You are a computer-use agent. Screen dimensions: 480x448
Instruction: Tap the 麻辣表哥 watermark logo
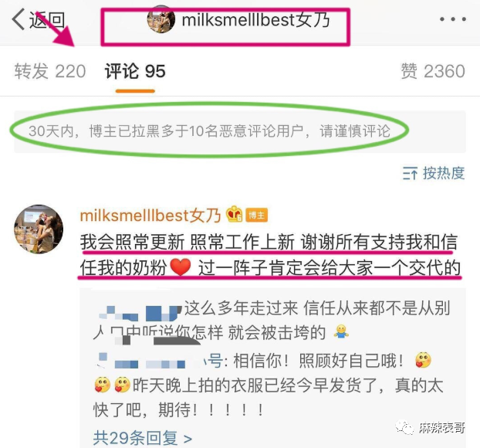coord(431,427)
